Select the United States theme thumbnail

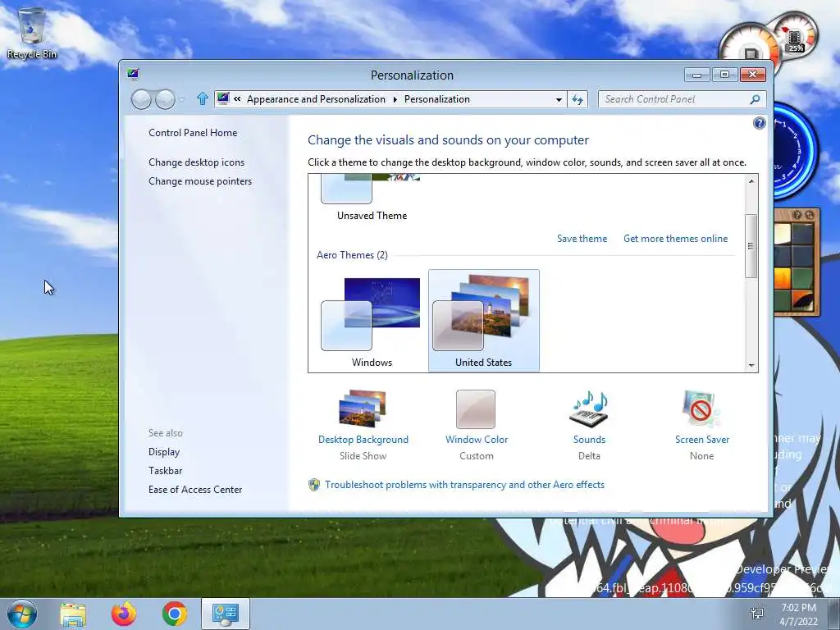(484, 322)
